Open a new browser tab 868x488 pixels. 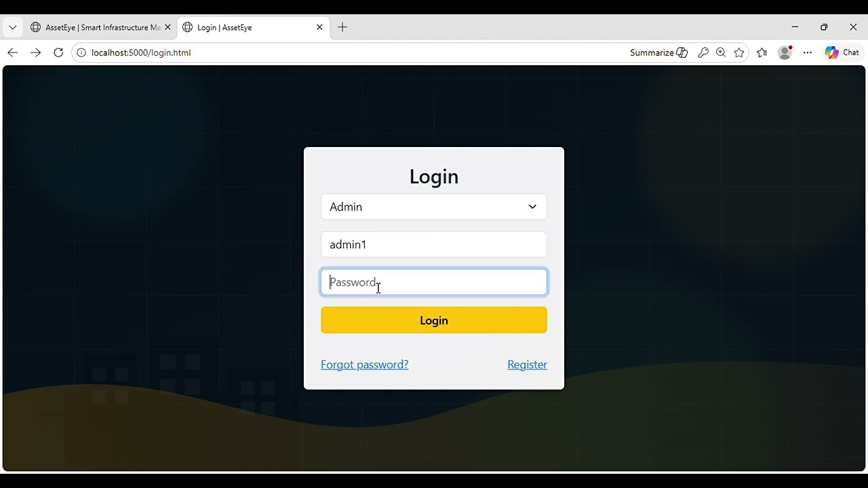(342, 28)
